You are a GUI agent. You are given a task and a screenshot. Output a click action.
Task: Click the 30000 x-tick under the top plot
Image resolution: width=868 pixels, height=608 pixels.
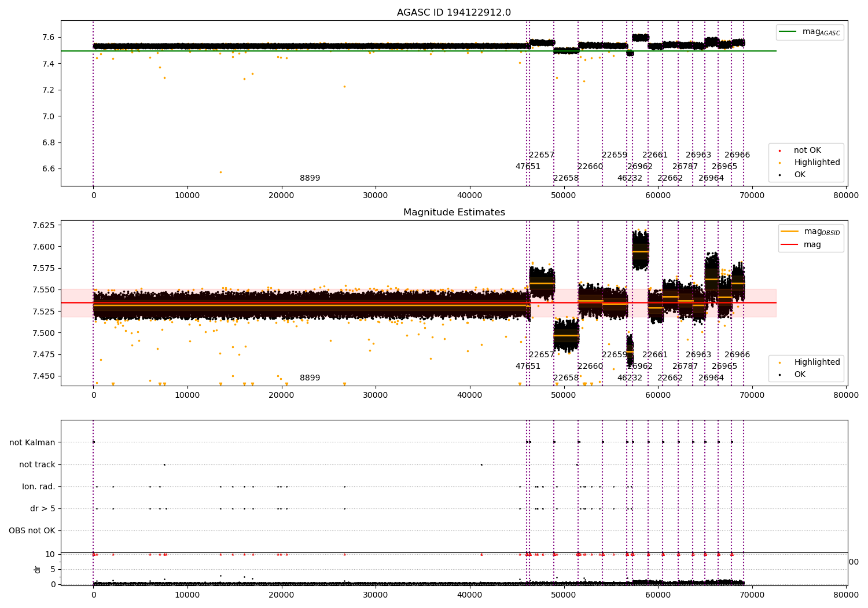376,195
